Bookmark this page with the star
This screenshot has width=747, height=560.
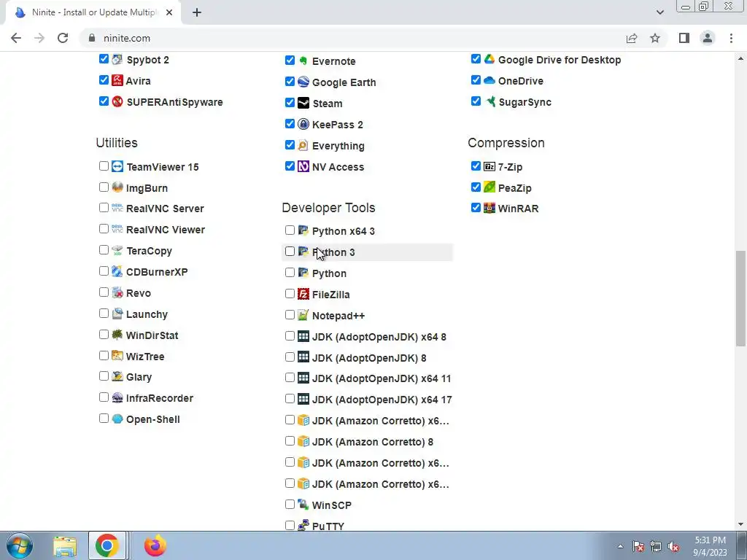[x=655, y=38]
